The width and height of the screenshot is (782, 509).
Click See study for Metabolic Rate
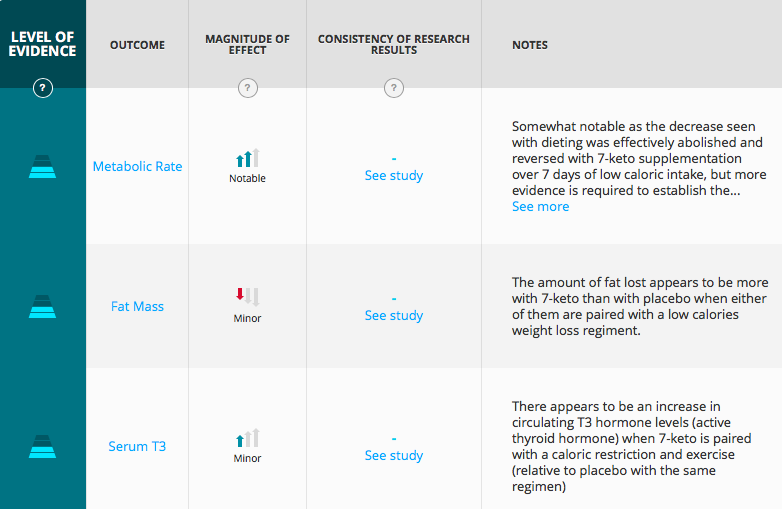(x=393, y=175)
